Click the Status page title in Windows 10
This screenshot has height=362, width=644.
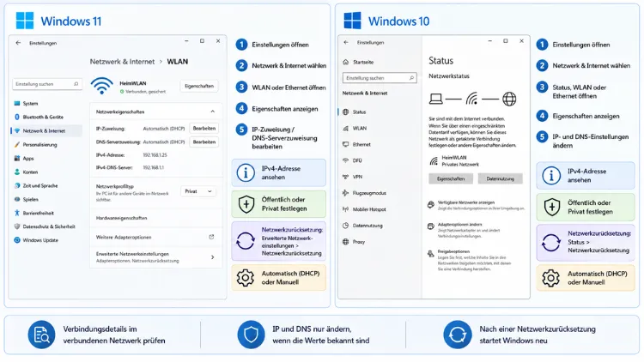(441, 61)
